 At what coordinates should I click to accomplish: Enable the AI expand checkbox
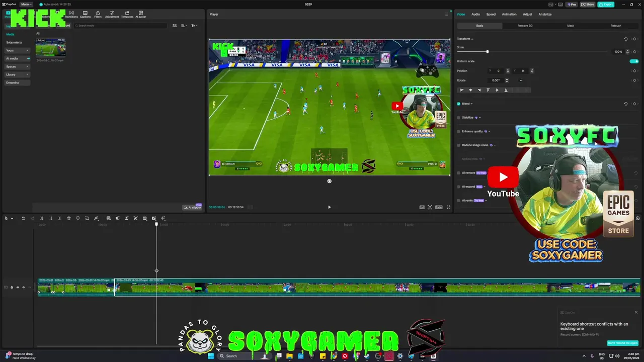click(458, 187)
